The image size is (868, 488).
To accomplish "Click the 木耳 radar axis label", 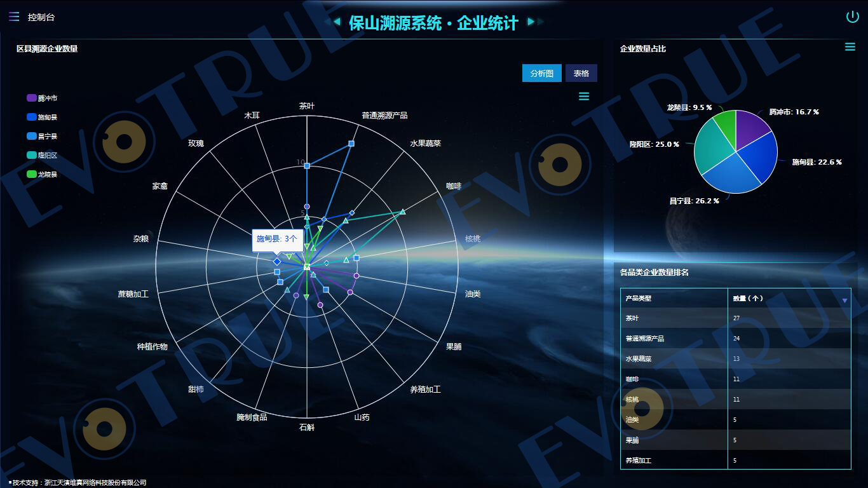I will (x=252, y=116).
